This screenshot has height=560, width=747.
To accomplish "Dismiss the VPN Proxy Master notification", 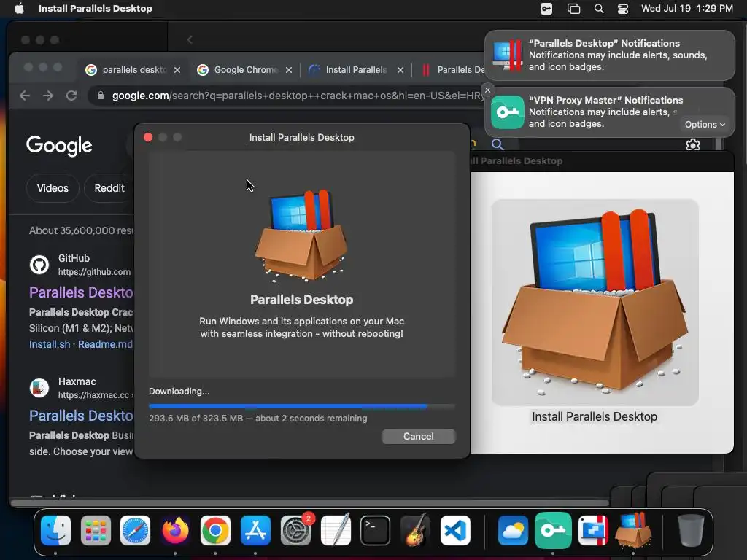I will (487, 90).
